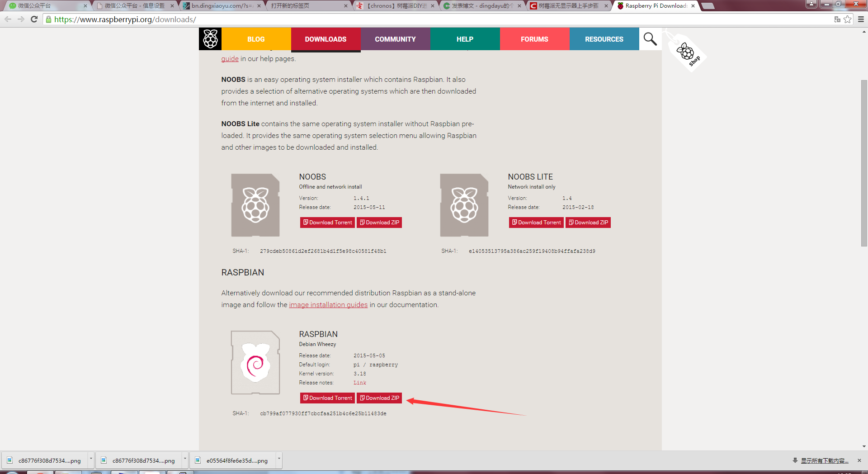Click the NOOBS LITE SHA-1 hash text
This screenshot has height=474, width=868.
532,251
